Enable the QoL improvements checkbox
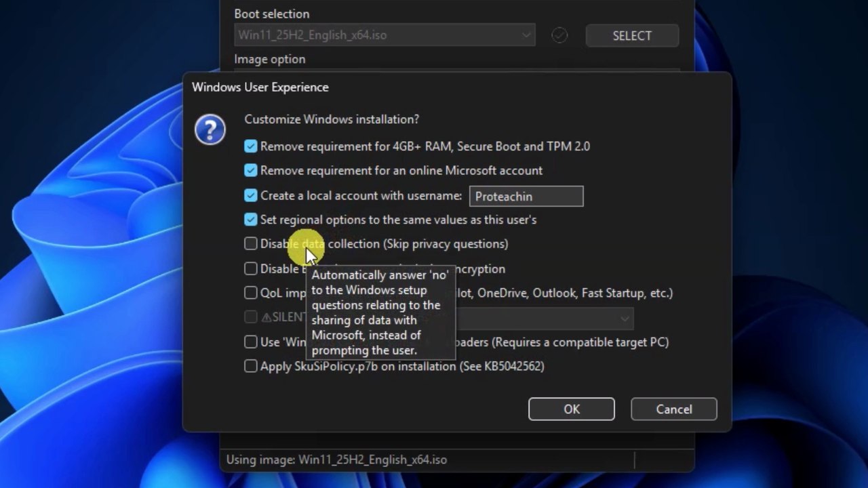 [x=251, y=293]
